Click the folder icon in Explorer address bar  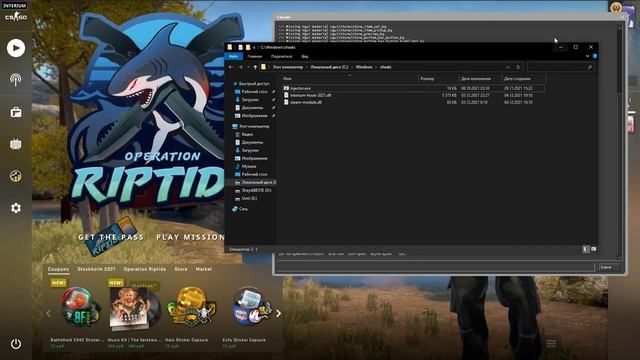click(264, 67)
